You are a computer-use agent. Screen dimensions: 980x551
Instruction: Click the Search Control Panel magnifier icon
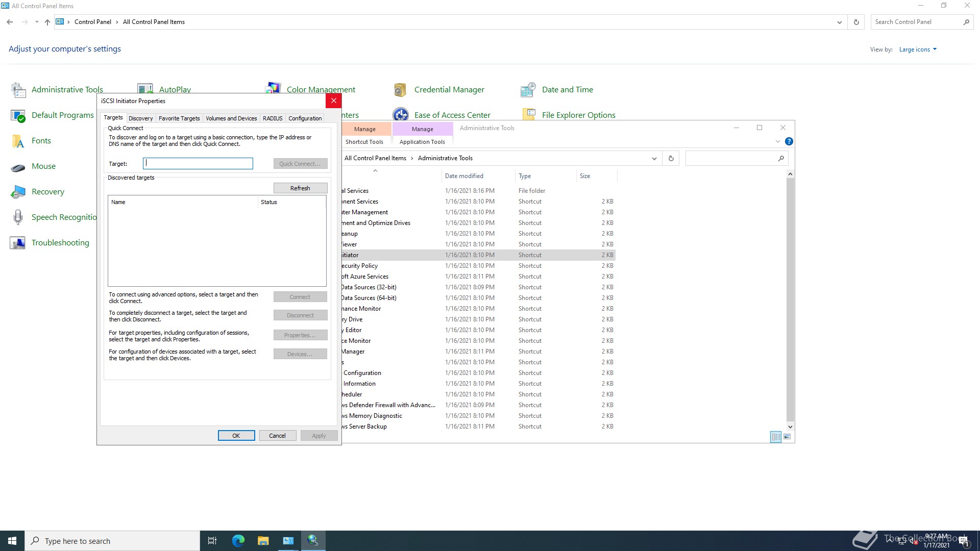[x=966, y=22]
